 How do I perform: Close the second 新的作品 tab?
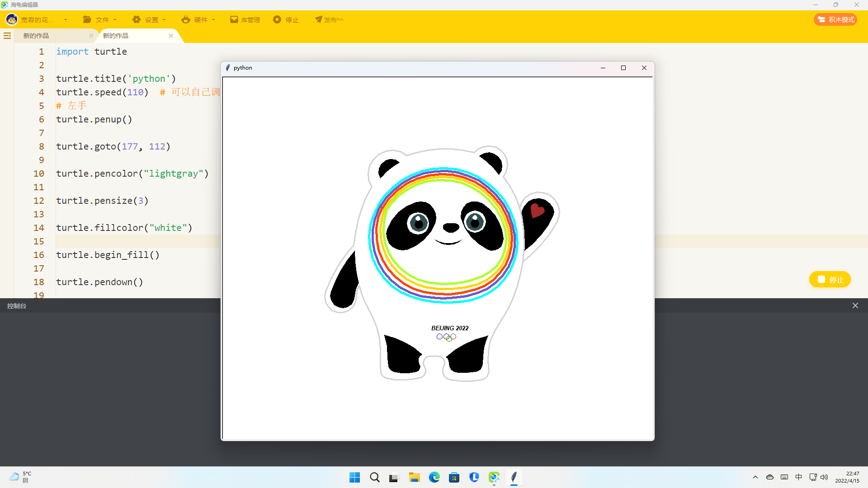click(171, 36)
